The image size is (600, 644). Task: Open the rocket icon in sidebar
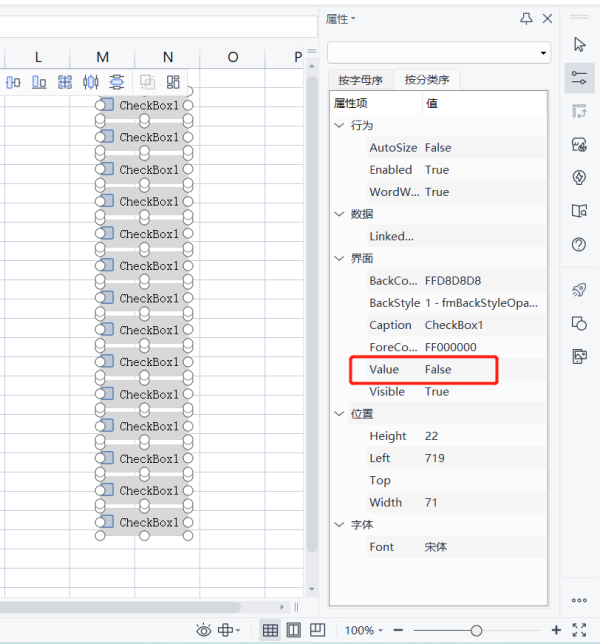[x=579, y=289]
